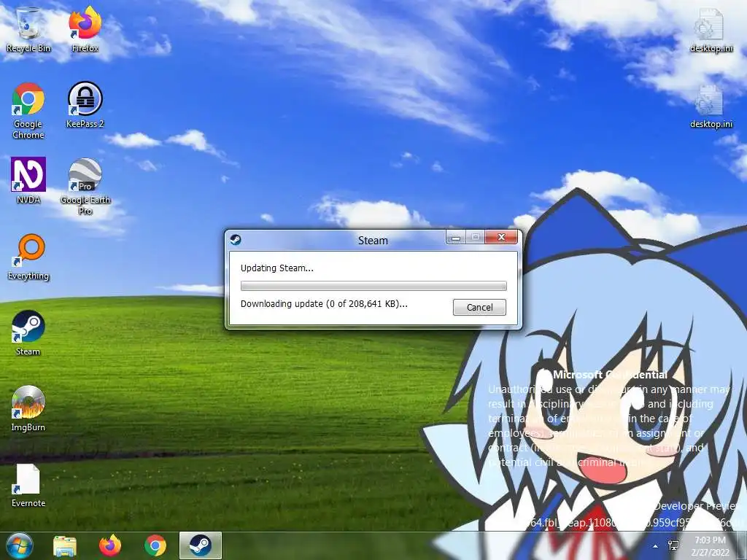Click the "Updating Steam..." status text
This screenshot has height=560, width=747.
(x=276, y=268)
